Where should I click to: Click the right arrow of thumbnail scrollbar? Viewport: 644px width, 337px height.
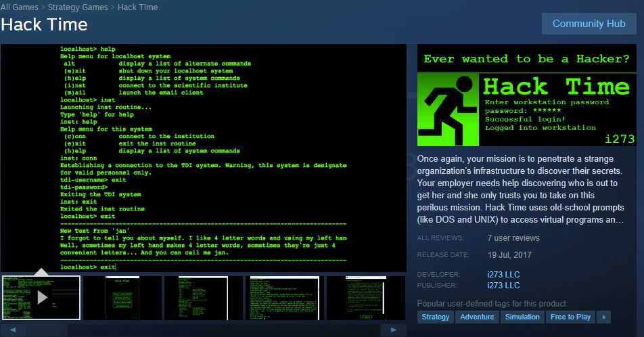394,330
